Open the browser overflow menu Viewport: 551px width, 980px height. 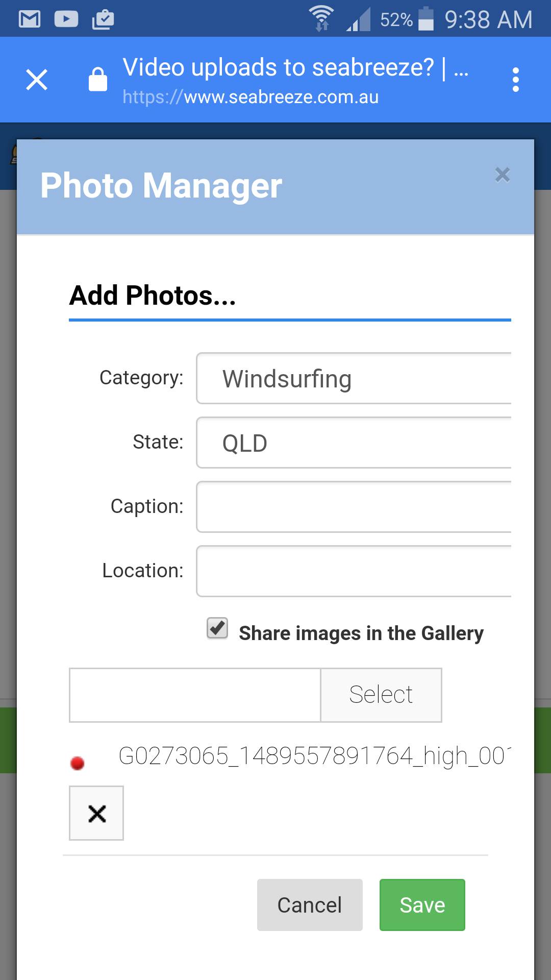[515, 80]
